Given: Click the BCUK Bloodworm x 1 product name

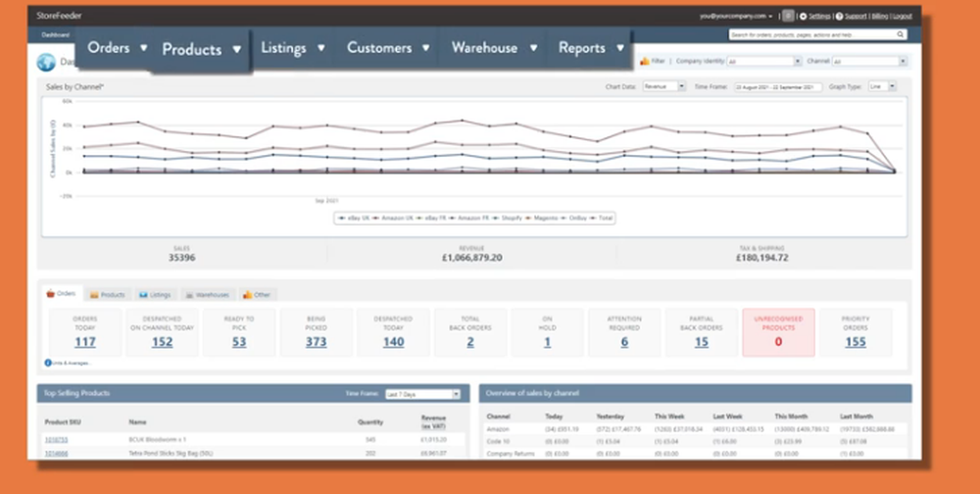Looking at the screenshot, I should [158, 439].
